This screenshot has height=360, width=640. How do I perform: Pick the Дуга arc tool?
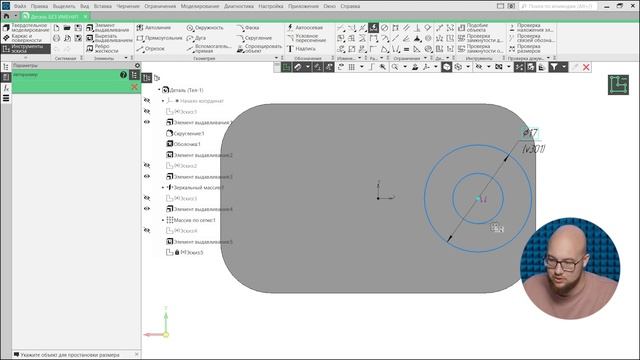196,38
